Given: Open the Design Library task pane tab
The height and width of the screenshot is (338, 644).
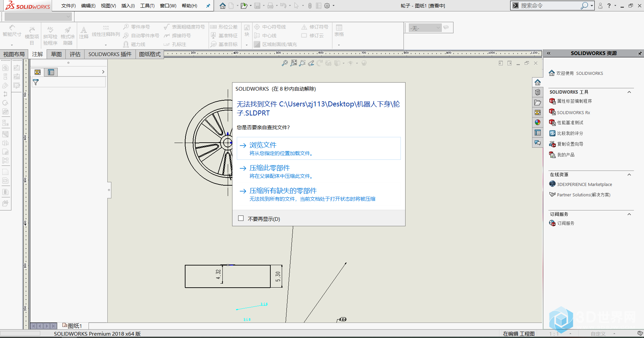Looking at the screenshot, I should 538,92.
